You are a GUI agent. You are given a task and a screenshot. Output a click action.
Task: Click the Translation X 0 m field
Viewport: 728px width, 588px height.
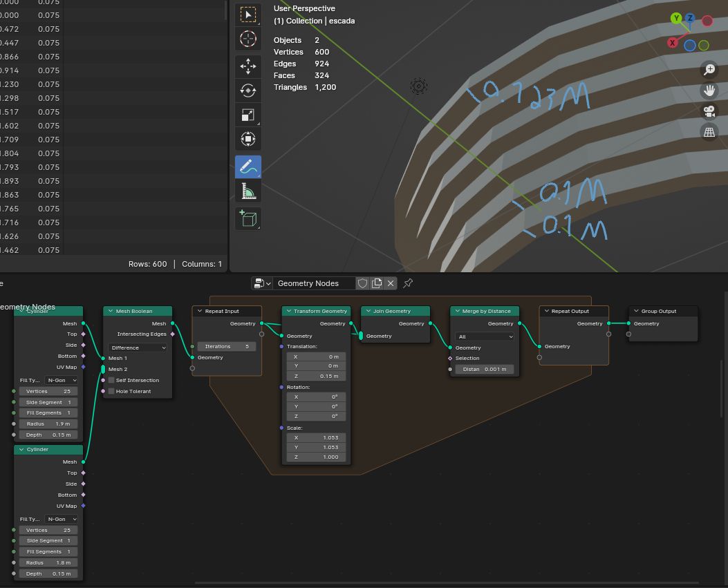tap(316, 357)
